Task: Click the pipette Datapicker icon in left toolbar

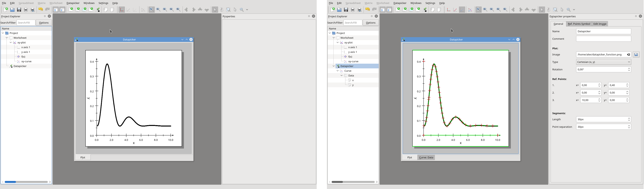Action: (x=98, y=10)
